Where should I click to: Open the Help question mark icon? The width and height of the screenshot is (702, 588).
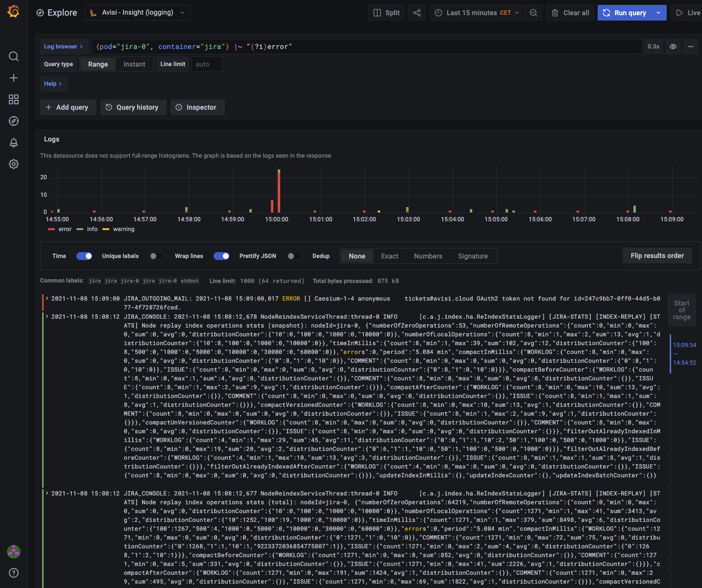tap(14, 573)
